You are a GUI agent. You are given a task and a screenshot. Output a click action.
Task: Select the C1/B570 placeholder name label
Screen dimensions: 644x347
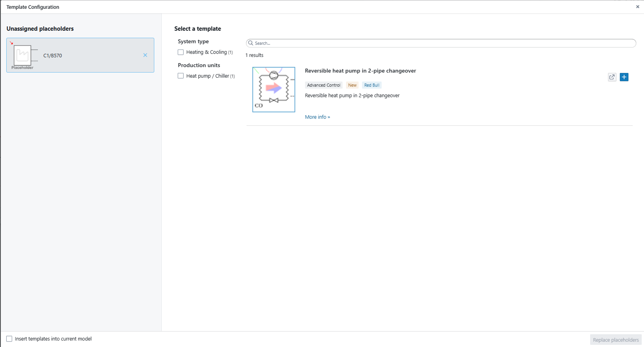53,55
